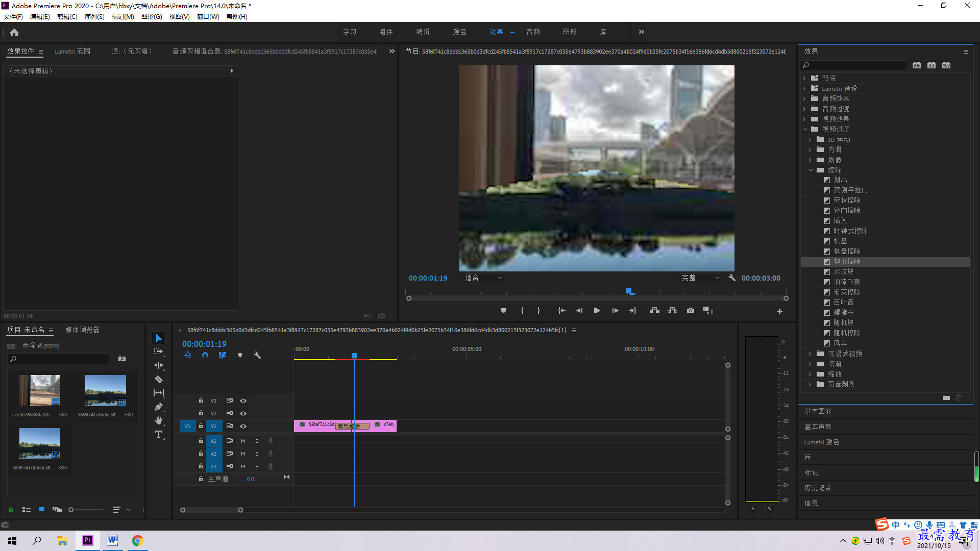980x551 pixels.
Task: Toggle snap magnet in timeline
Action: (205, 355)
